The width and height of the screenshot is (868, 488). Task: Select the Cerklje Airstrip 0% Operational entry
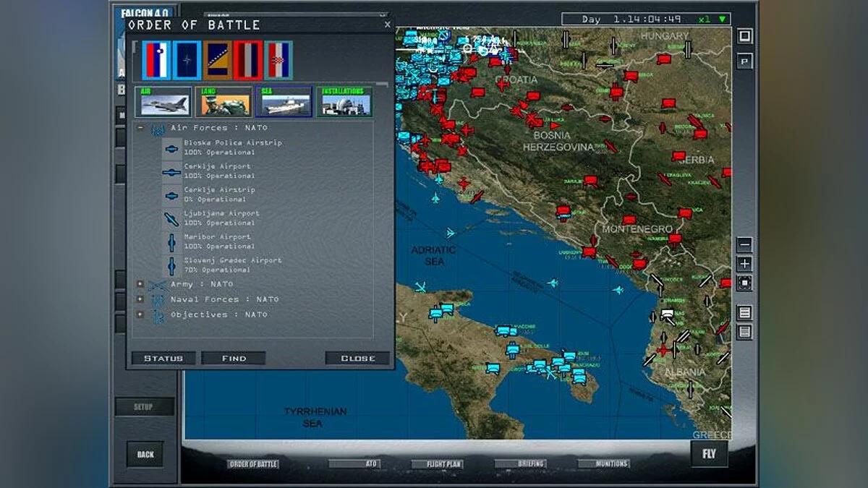point(219,194)
